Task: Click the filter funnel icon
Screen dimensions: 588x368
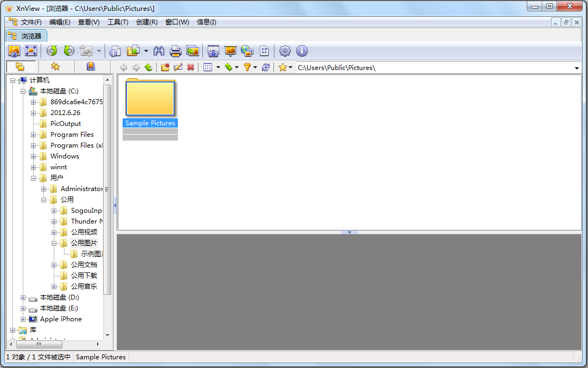Action: pos(247,67)
